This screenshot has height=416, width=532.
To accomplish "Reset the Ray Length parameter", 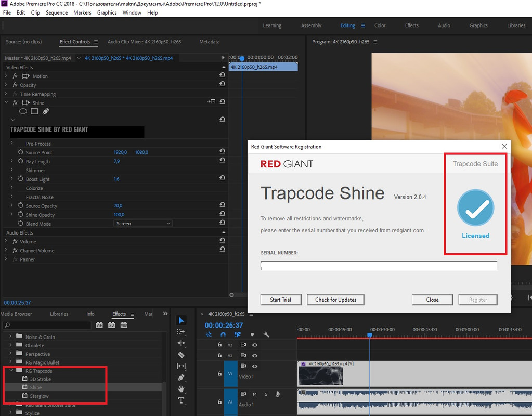I will click(222, 160).
